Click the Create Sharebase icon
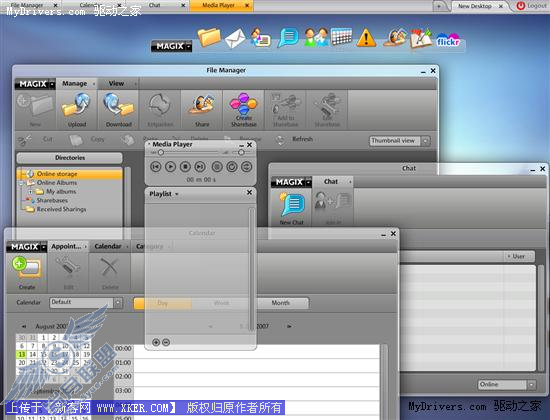 coord(243,104)
